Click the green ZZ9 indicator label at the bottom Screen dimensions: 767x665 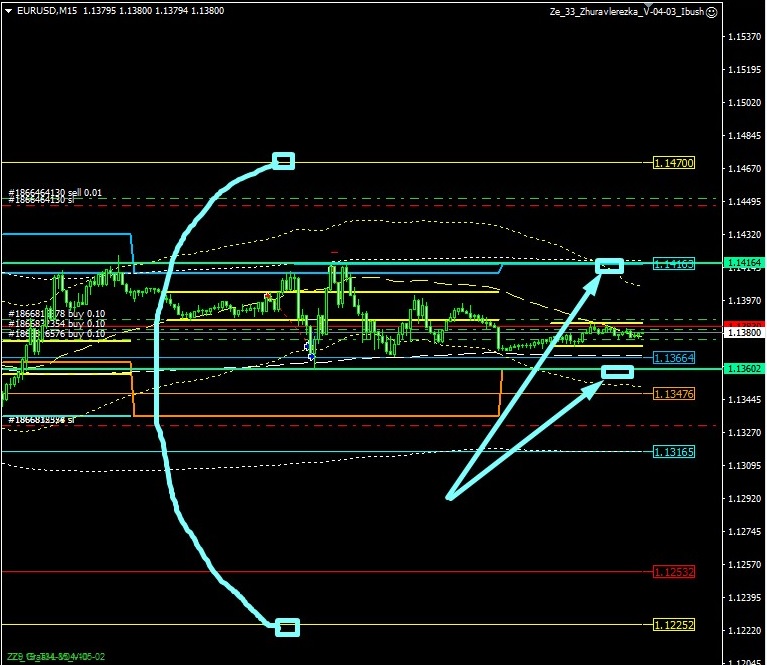tap(55, 657)
